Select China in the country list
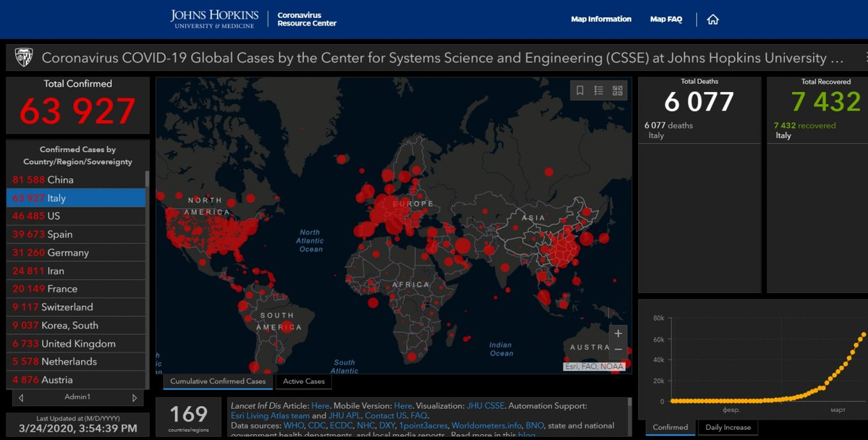Image resolution: width=868 pixels, height=440 pixels. click(76, 179)
